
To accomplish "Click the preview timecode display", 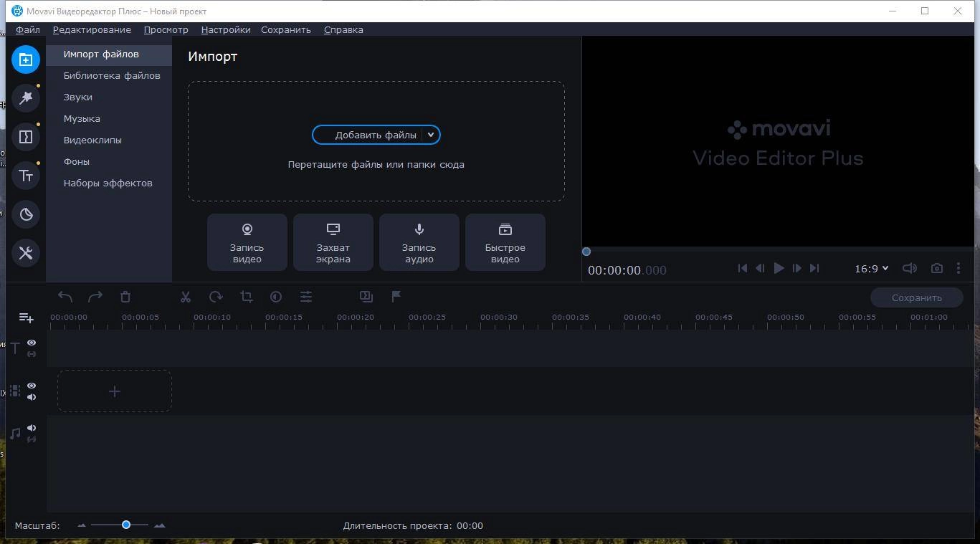I will click(x=627, y=270).
